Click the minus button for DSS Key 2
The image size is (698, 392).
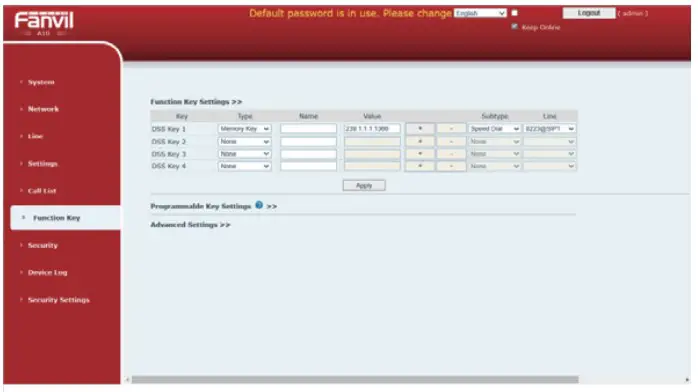point(451,141)
